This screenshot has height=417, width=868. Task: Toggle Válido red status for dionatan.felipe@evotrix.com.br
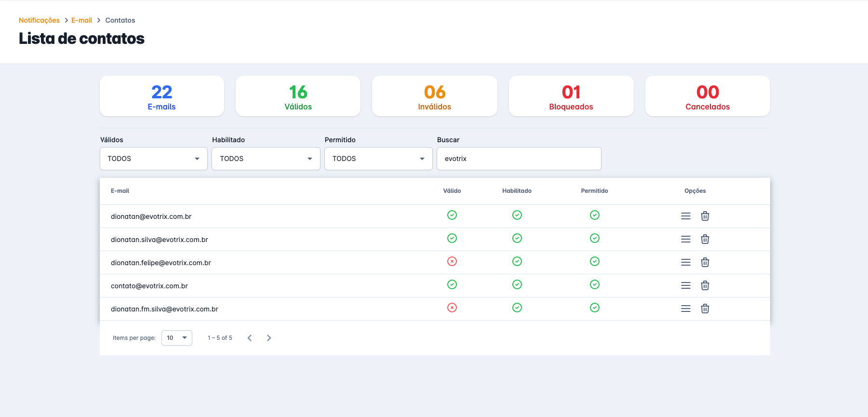452,261
